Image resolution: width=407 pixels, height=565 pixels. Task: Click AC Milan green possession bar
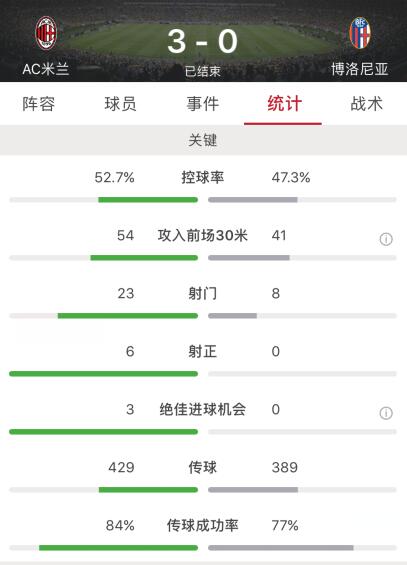point(148,200)
